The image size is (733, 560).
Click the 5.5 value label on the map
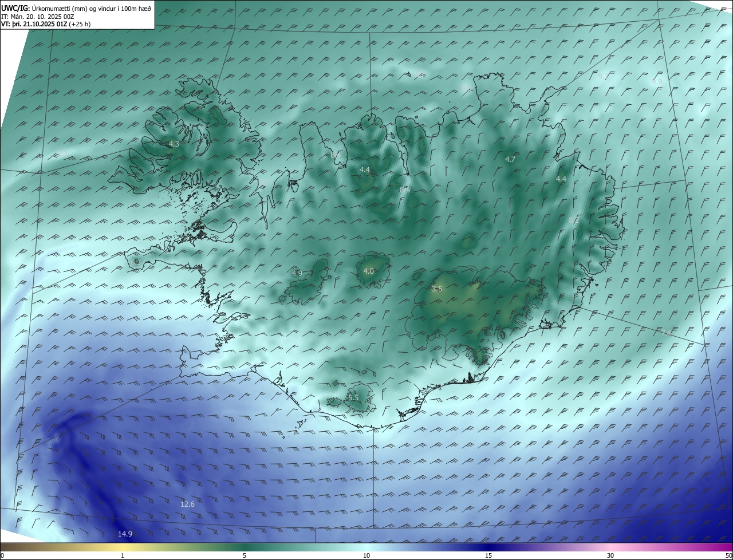pyautogui.click(x=353, y=397)
